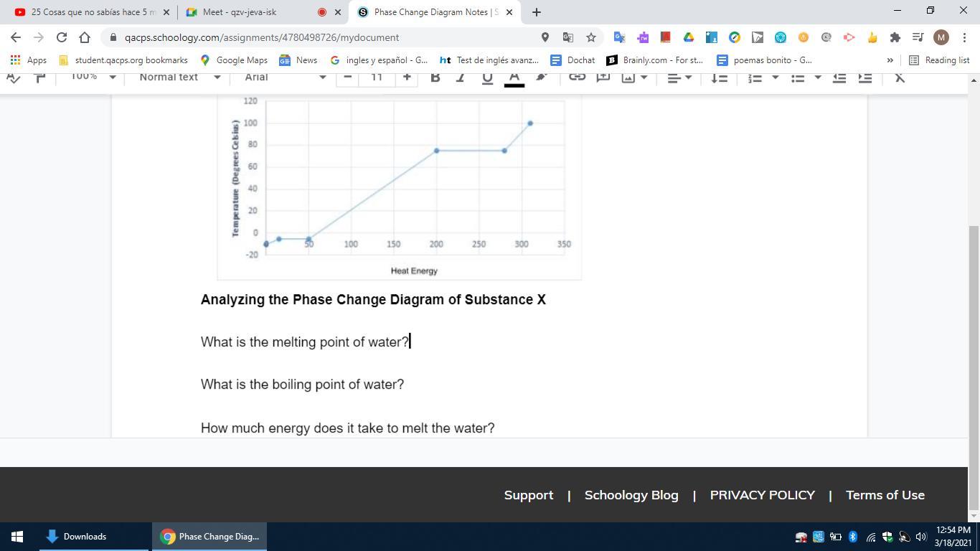
Task: Pick a text color from toolbar
Action: click(x=514, y=77)
